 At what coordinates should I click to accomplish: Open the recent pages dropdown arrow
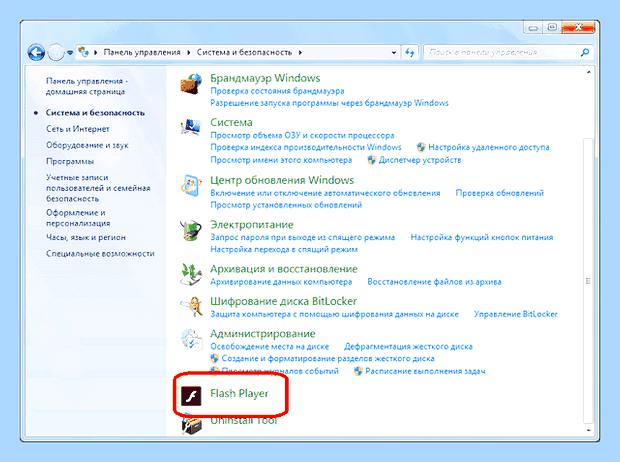pyautogui.click(x=70, y=53)
